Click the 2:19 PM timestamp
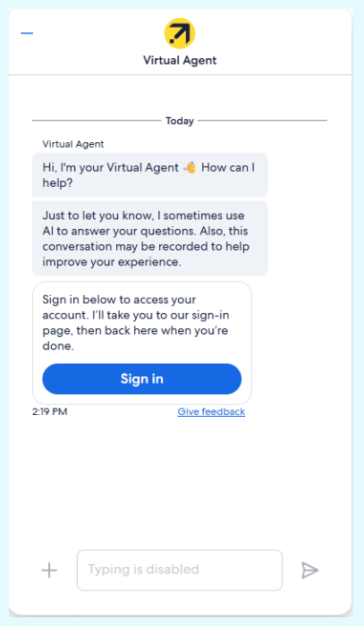Viewport: 364px width, 626px height. pos(49,411)
